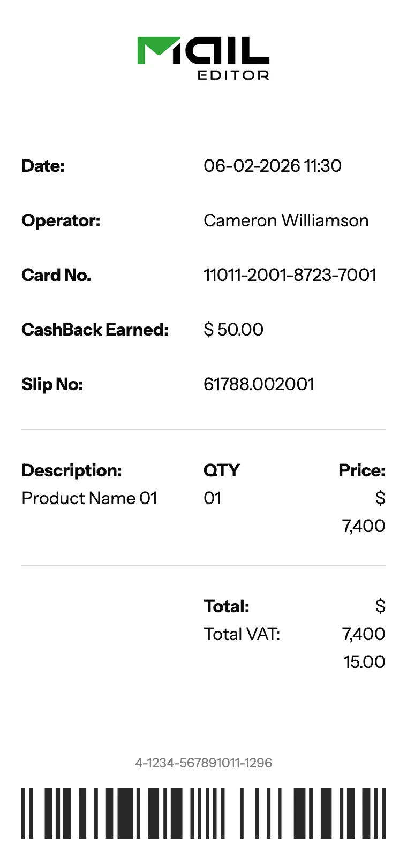Screen dimensions: 407x868
Task: Select the 15.00 VAT amount
Action: (x=364, y=662)
